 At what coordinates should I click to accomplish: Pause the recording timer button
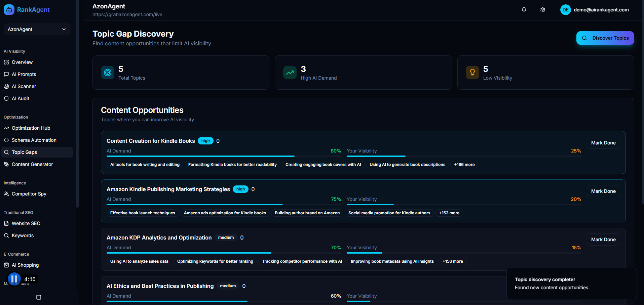coord(14,279)
